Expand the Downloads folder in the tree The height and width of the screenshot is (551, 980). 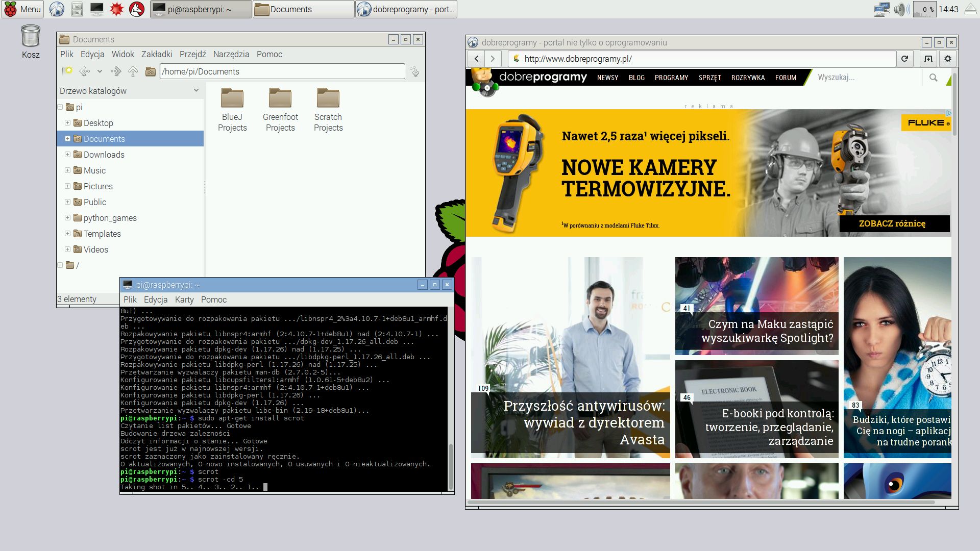[67, 155]
